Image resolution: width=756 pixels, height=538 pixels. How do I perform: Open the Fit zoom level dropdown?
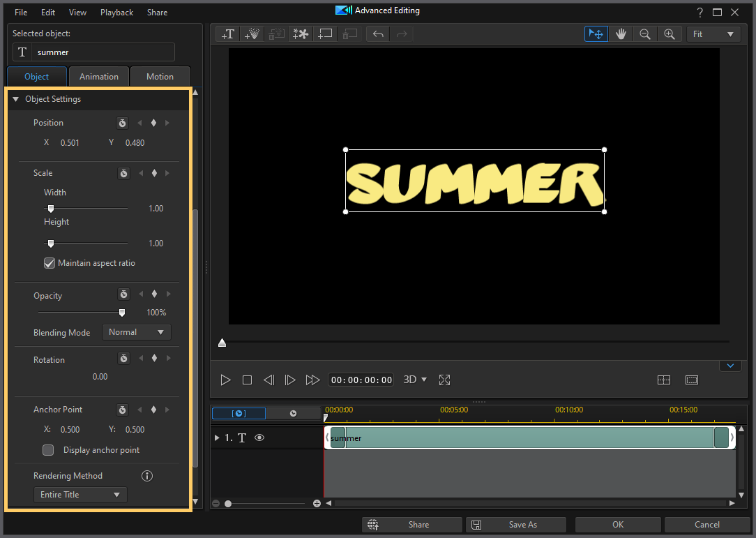pyautogui.click(x=713, y=33)
